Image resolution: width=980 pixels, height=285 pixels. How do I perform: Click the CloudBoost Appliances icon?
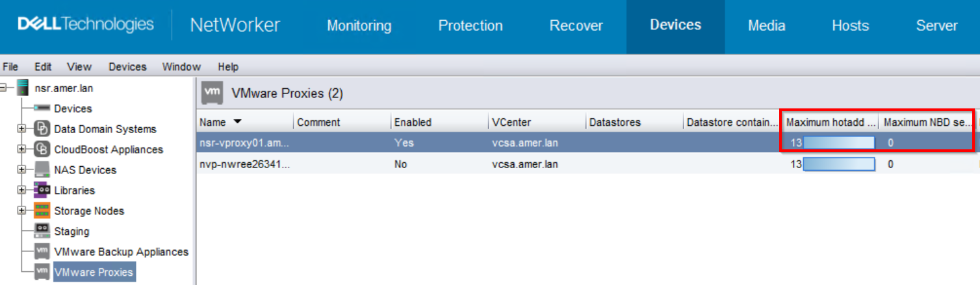point(42,149)
